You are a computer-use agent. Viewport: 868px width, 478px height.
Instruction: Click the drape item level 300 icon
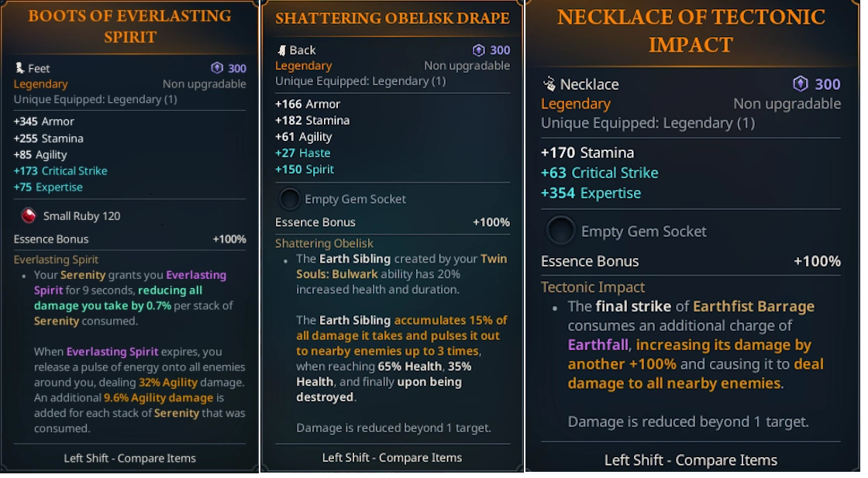coord(479,50)
